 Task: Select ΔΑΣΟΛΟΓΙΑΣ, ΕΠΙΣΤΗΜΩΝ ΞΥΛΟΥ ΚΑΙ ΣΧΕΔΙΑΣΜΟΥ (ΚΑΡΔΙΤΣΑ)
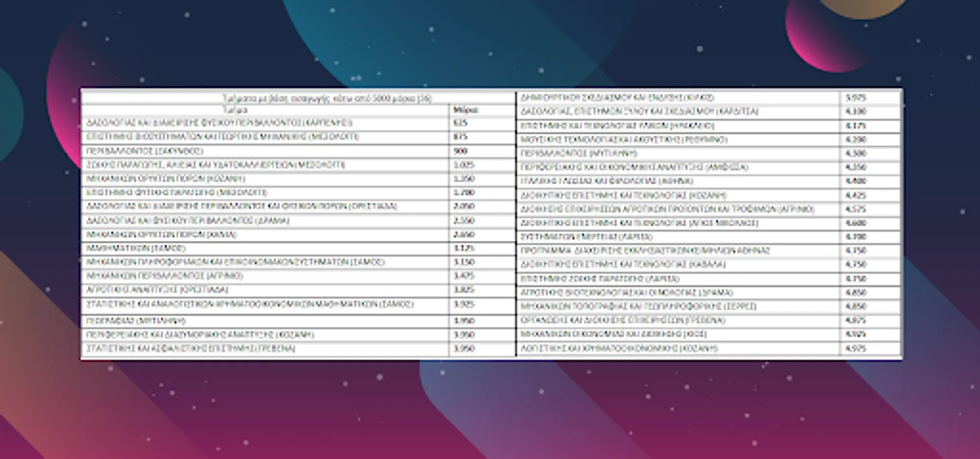pos(640,111)
